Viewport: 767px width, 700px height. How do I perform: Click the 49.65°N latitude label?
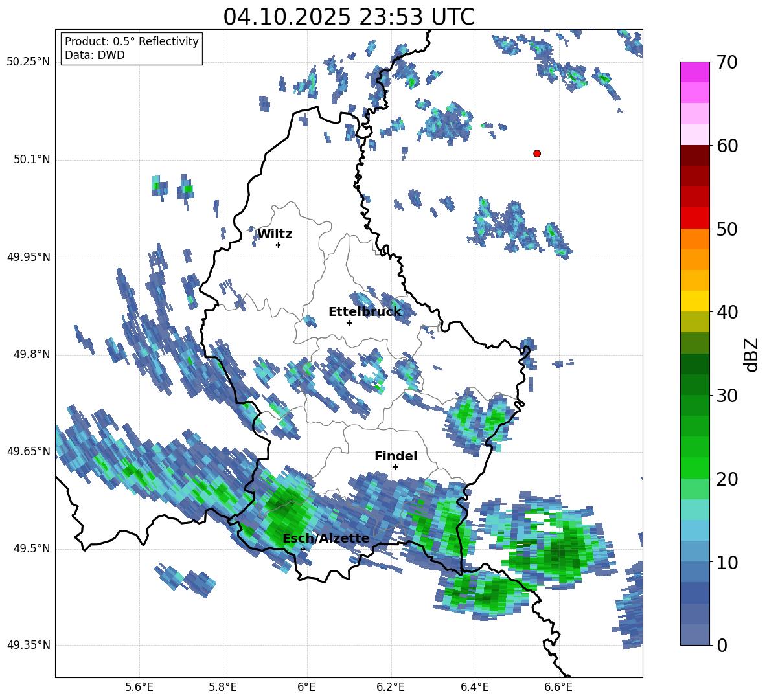(x=29, y=451)
